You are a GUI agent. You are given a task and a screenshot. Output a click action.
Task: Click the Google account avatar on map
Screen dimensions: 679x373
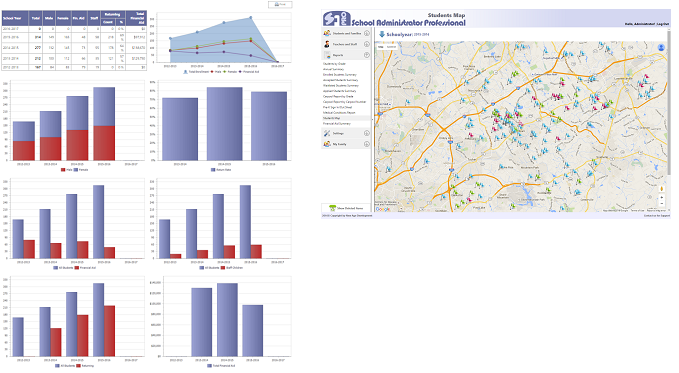click(x=661, y=48)
